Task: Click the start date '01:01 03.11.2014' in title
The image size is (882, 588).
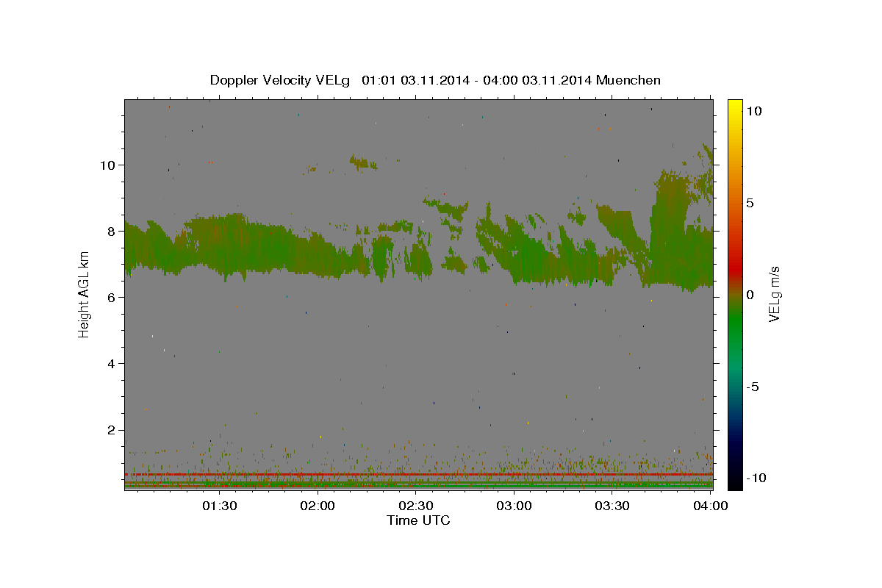Action: tap(414, 80)
